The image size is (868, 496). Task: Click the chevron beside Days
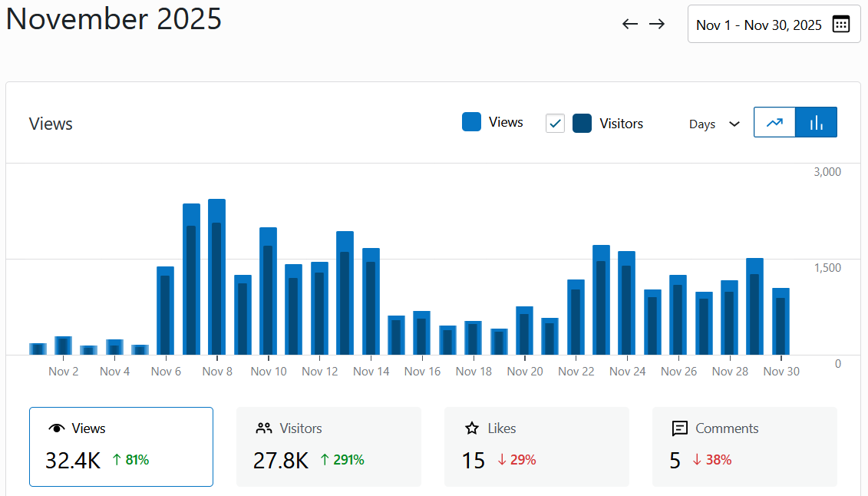click(734, 124)
